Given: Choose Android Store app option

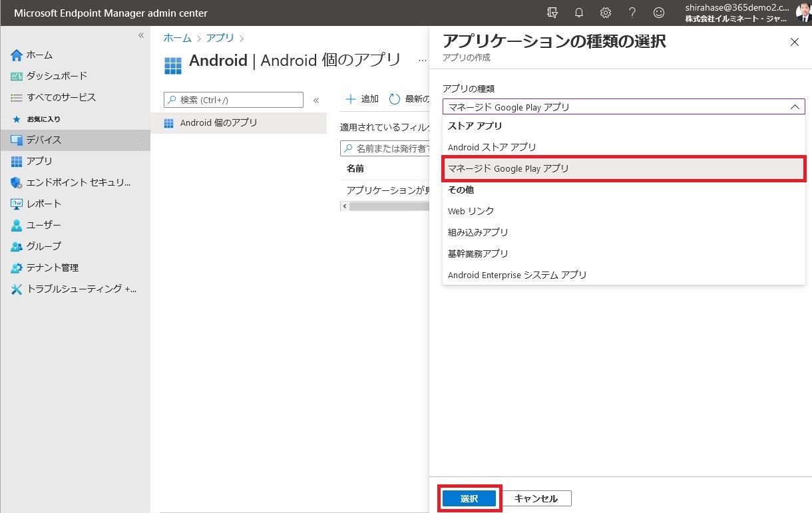Looking at the screenshot, I should [492, 147].
